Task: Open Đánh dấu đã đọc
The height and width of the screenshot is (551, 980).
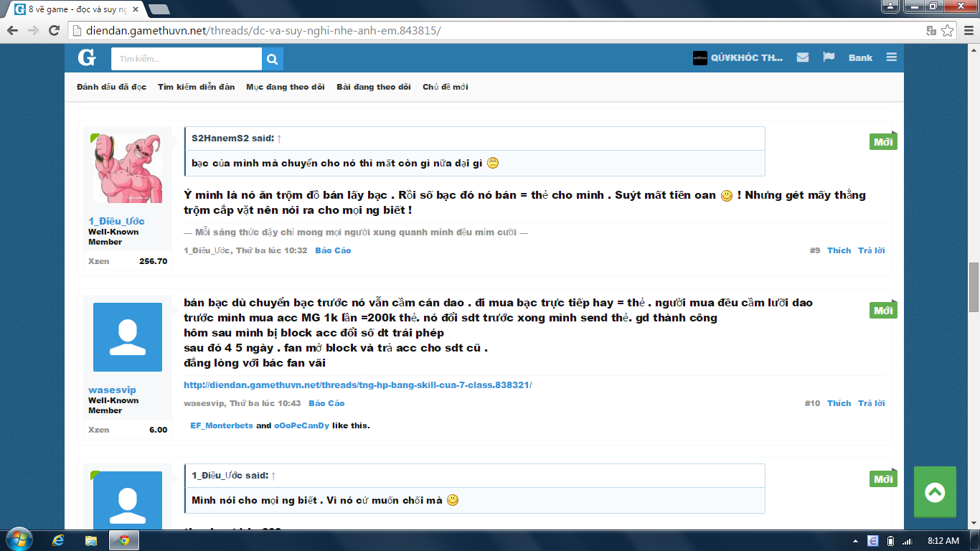Action: coord(111,87)
